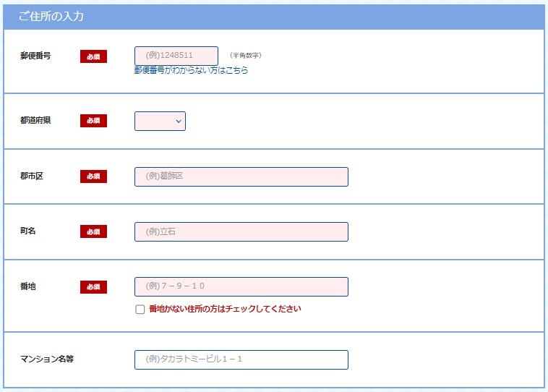The image size is (548, 392).
Task: Click the 必須 badge beside 町名
Action: 93,231
